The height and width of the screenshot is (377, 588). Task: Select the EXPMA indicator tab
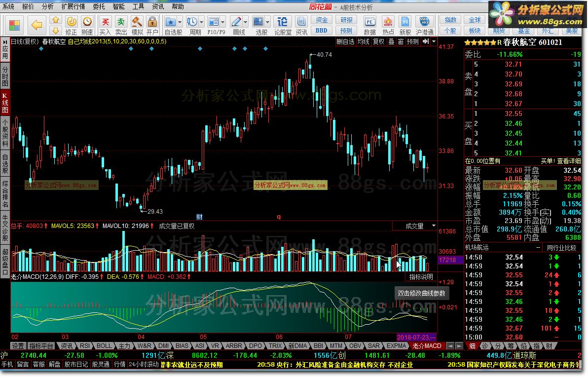[x=396, y=346]
